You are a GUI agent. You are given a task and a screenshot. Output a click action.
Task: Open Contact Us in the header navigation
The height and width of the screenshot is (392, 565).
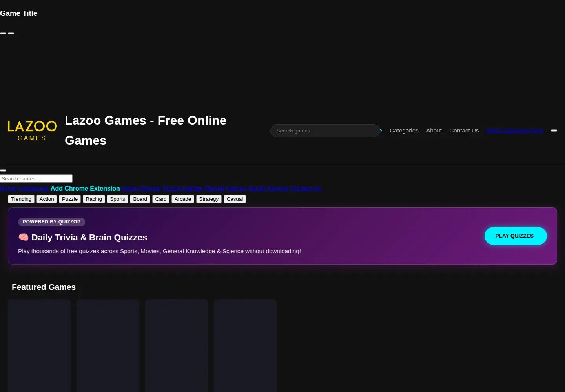coord(464,131)
